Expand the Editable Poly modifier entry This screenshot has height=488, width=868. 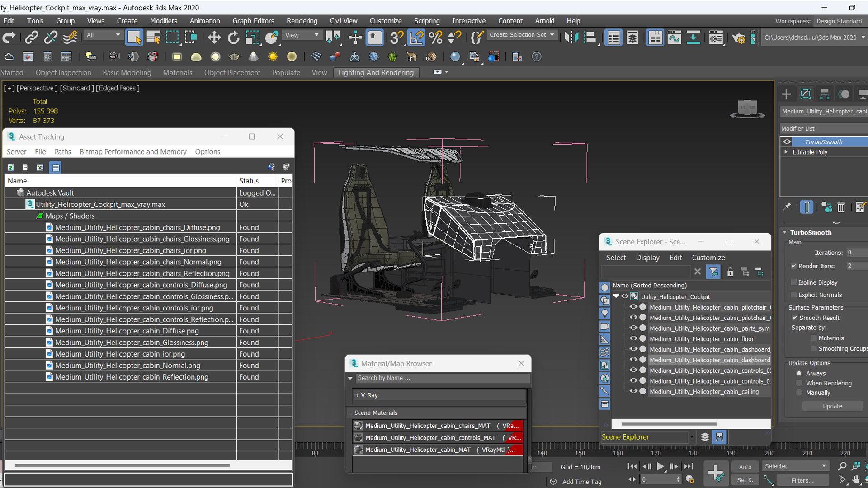(786, 152)
